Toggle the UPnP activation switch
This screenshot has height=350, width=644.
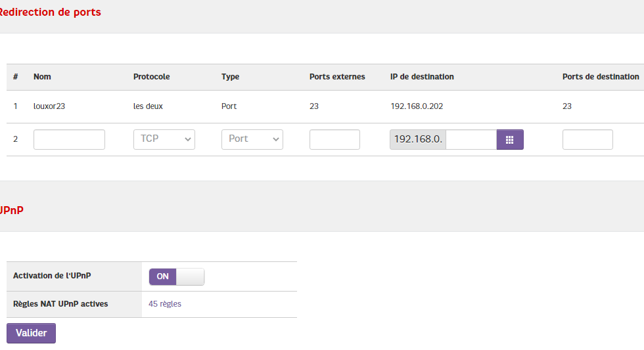pos(177,276)
